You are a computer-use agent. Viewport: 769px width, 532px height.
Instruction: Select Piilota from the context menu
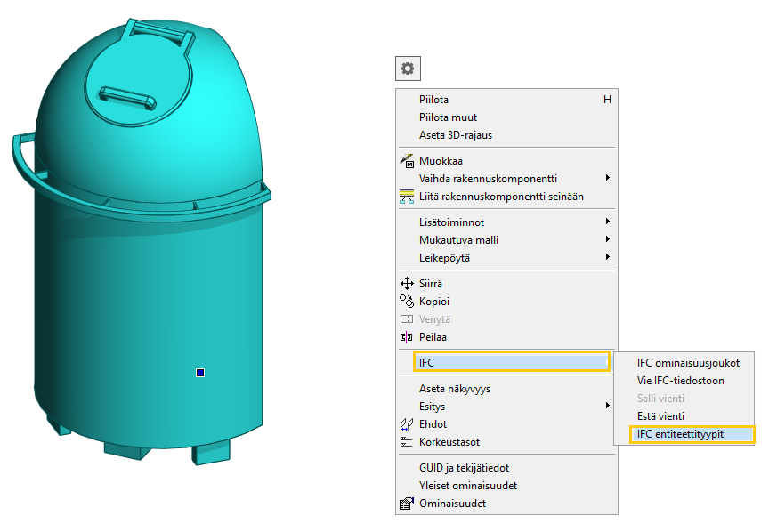(x=506, y=100)
